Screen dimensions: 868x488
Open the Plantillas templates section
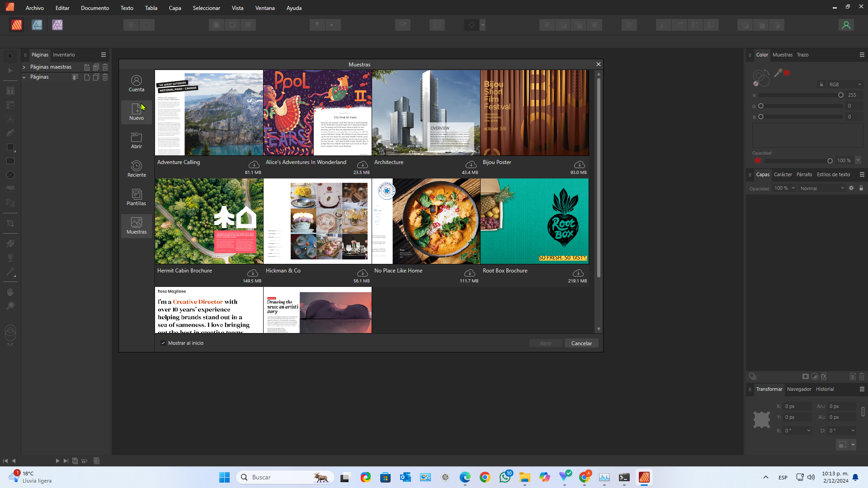136,197
